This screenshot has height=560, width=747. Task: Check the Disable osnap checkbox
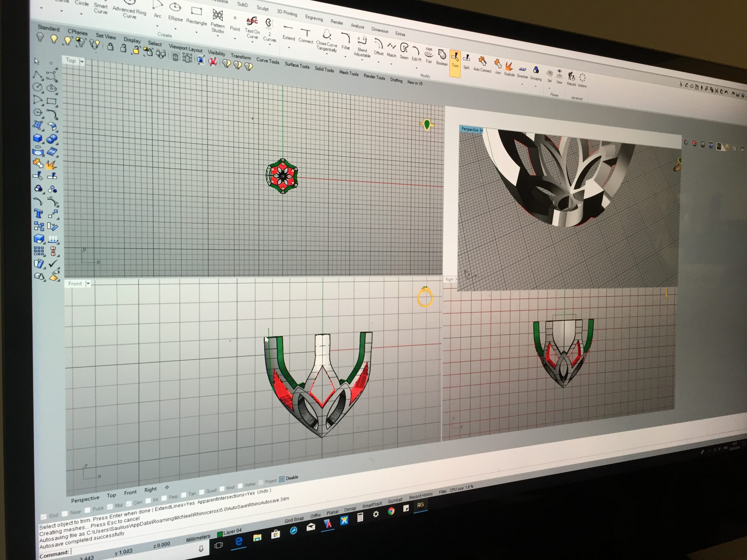click(x=282, y=479)
